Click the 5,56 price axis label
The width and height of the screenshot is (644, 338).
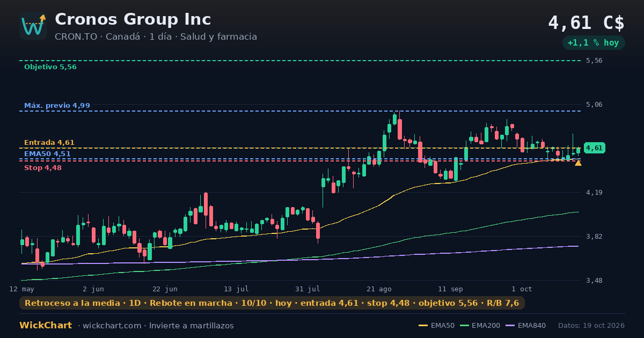pos(594,61)
